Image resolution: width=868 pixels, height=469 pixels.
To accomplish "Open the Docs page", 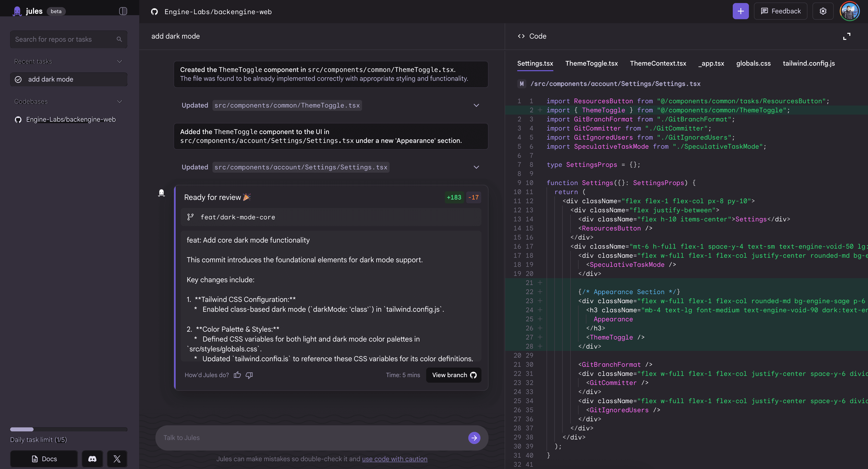I will [44, 459].
